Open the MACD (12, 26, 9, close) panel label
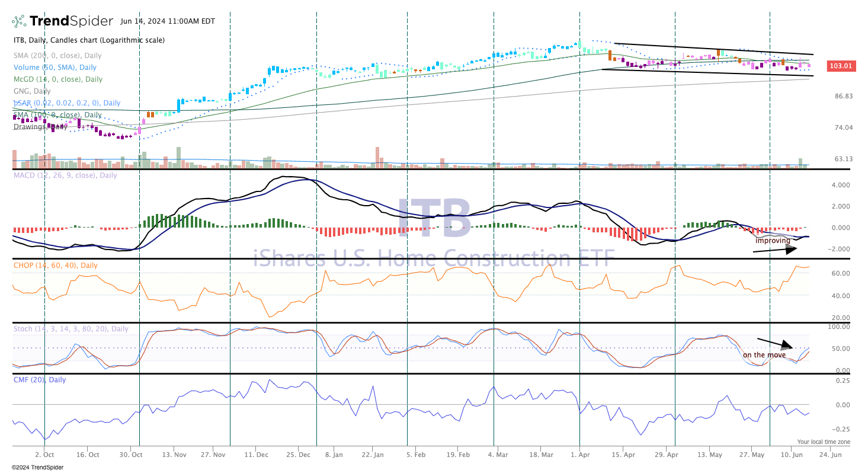The width and height of the screenshot is (868, 473). (65, 175)
